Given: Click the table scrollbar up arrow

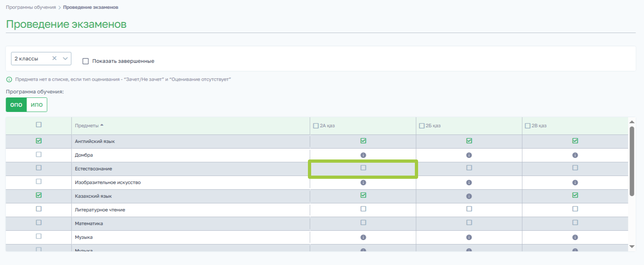Looking at the screenshot, I should (x=632, y=122).
